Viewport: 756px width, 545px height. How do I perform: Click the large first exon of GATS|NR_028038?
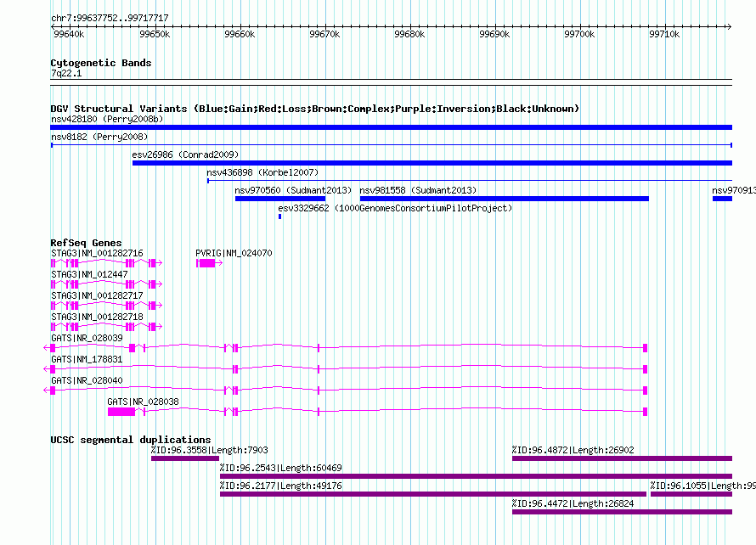[121, 412]
